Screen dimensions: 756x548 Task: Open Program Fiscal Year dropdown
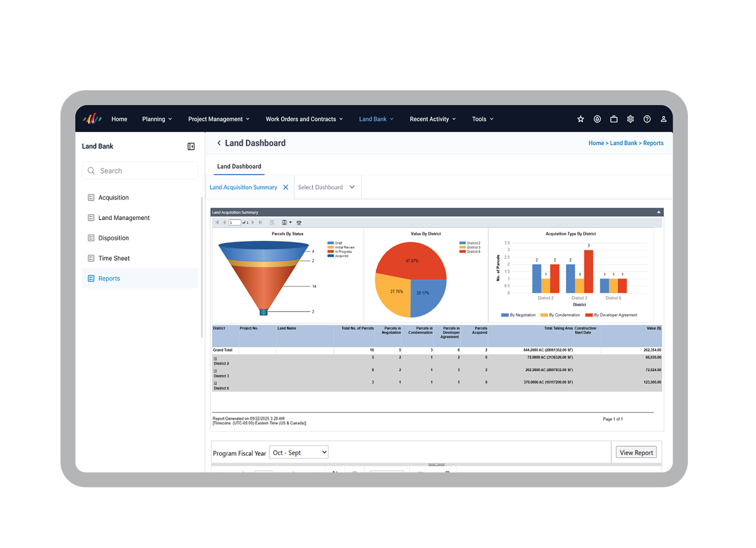click(299, 452)
